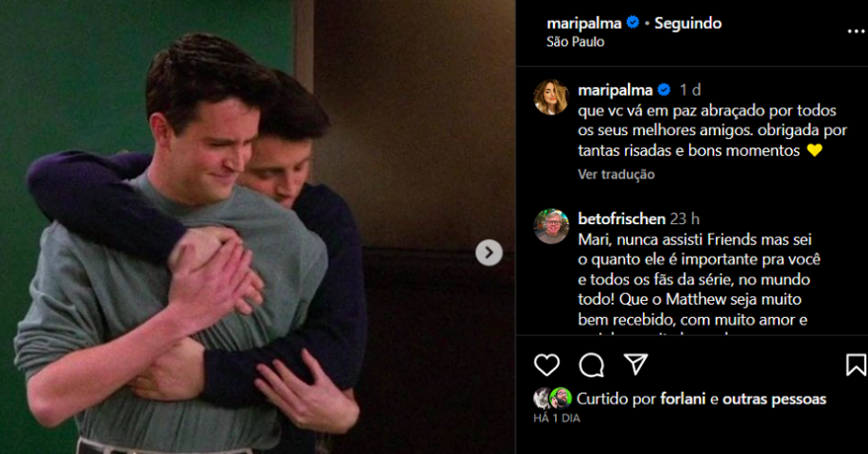Click the liker avatars near Curtido por

[552, 398]
